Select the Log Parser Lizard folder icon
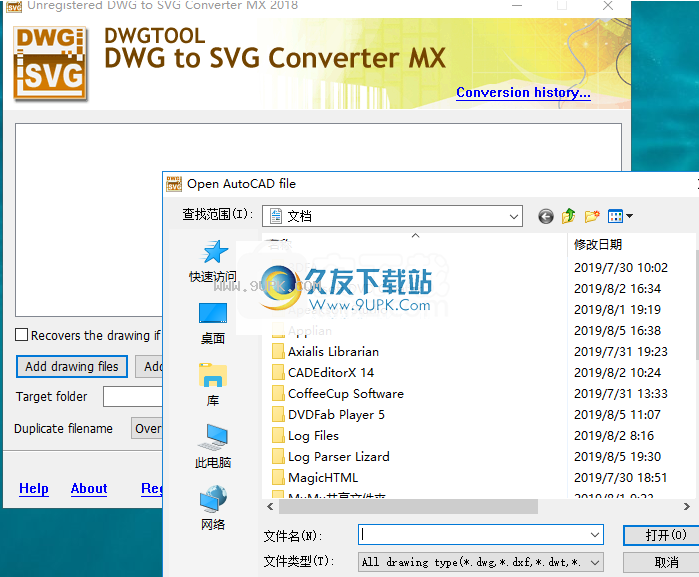 tap(278, 456)
